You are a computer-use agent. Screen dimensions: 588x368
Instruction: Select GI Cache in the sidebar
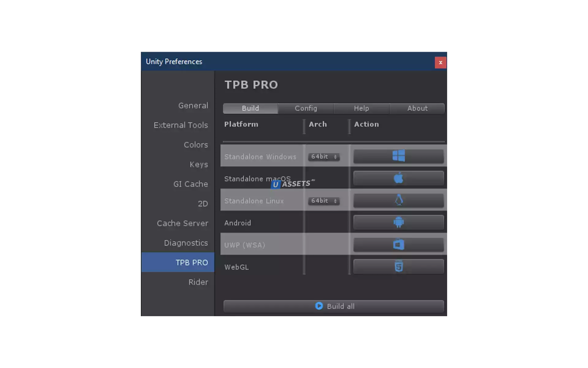190,184
